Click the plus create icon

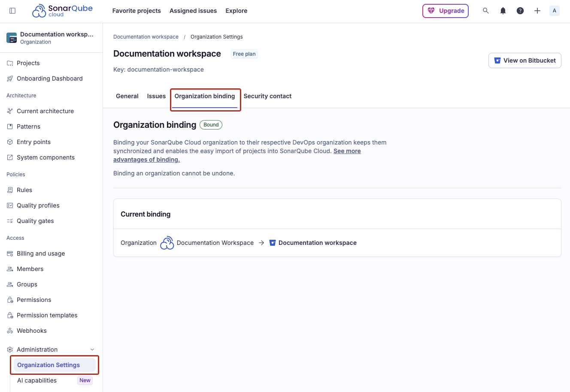(x=537, y=11)
